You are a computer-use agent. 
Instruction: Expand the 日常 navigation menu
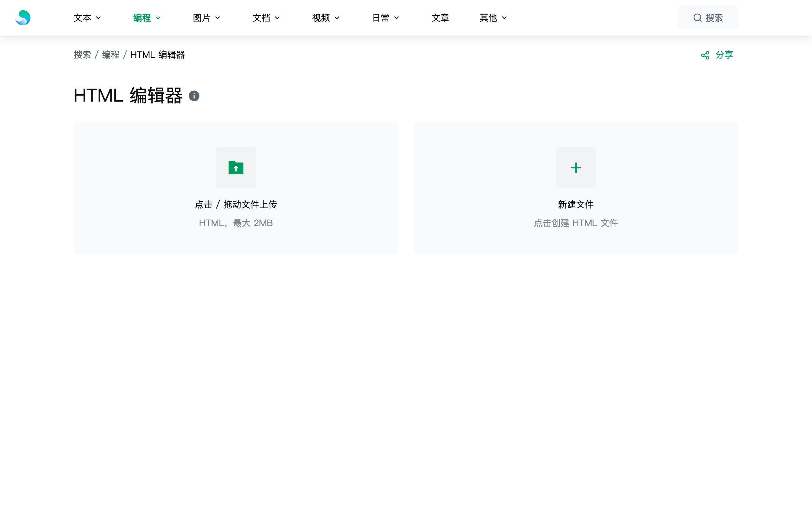coord(386,18)
